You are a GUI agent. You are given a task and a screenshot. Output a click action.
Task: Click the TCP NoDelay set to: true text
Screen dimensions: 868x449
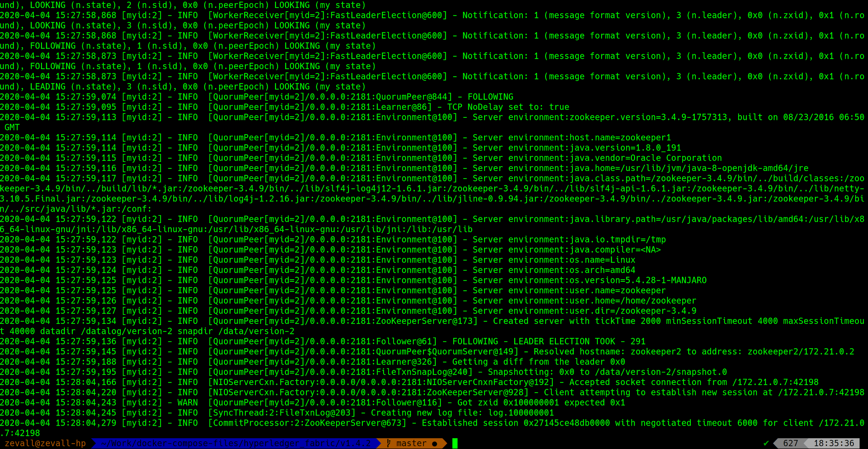tap(508, 107)
